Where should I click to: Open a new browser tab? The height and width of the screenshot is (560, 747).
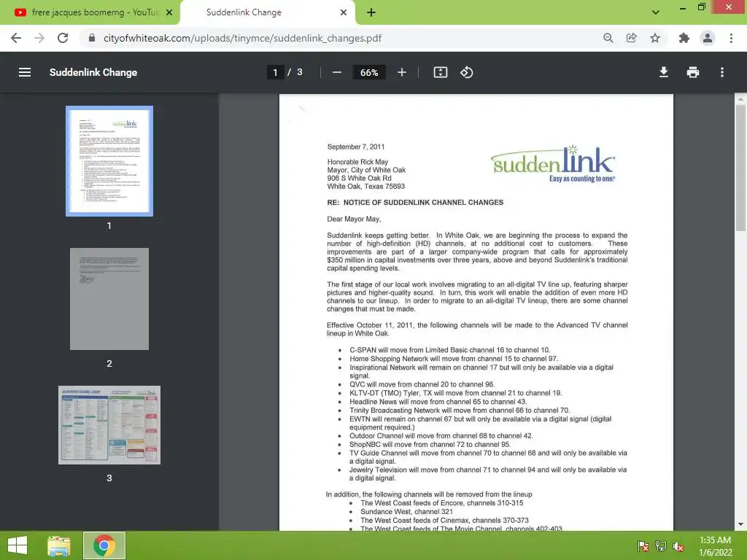click(371, 12)
